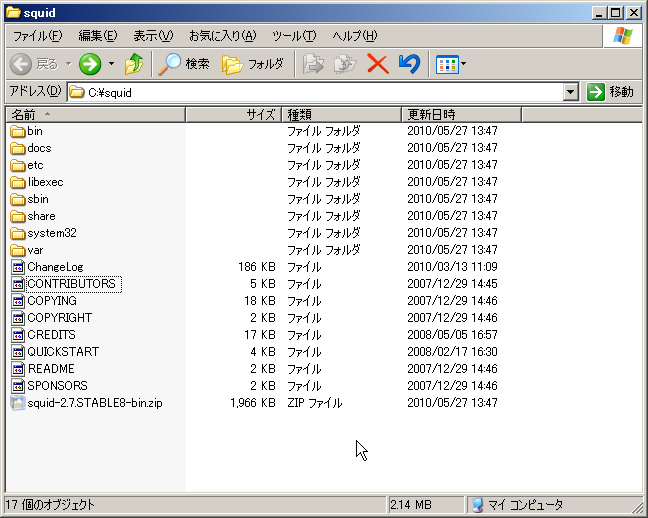
Task: Sort by 更新日時 column header
Action: click(x=462, y=115)
